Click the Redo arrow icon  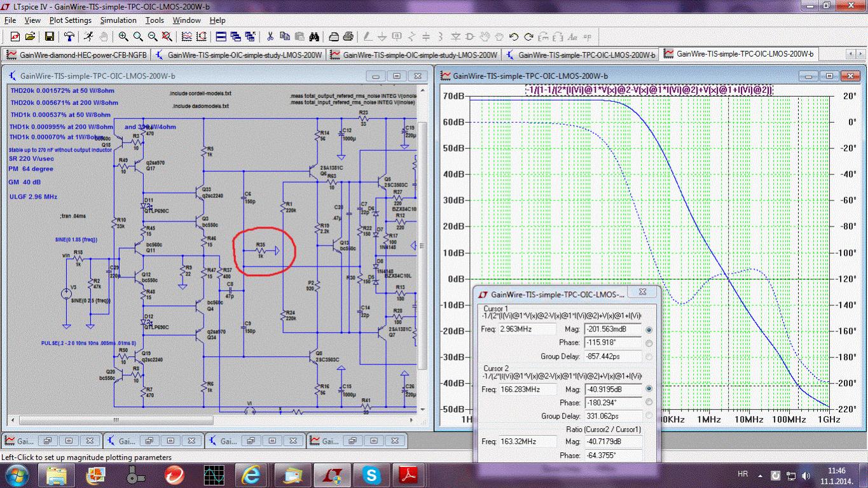point(528,36)
